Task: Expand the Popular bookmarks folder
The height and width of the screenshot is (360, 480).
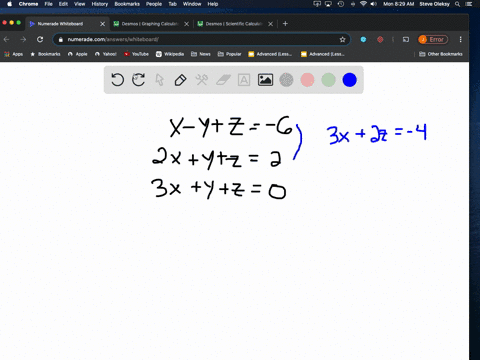Action: click(x=229, y=54)
